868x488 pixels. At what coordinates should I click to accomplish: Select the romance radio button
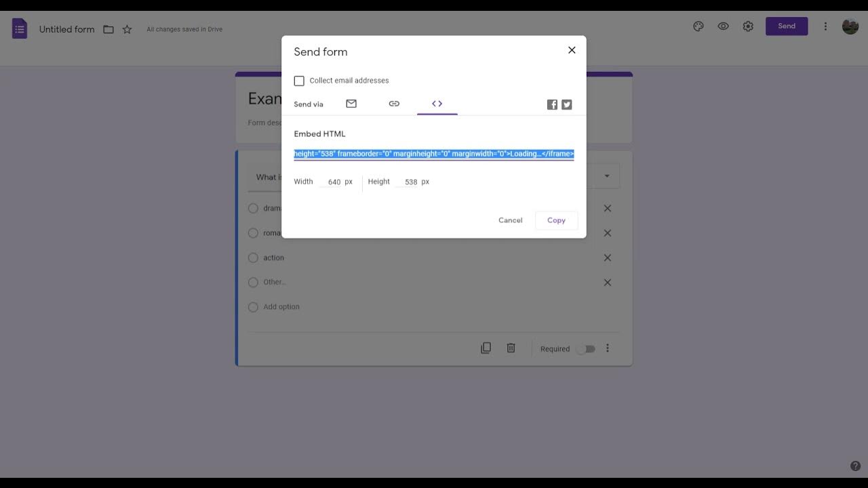253,233
